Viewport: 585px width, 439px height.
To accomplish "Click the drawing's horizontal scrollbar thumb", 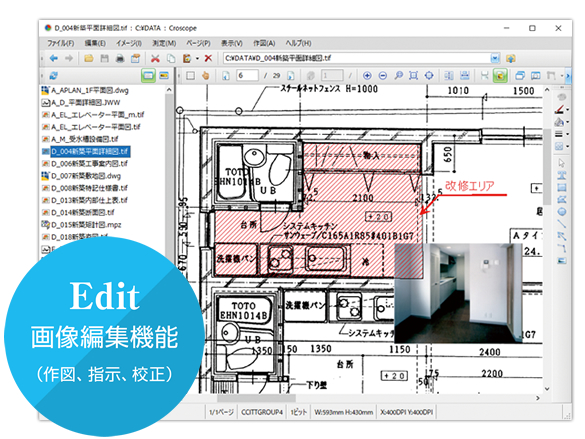I will [x=257, y=398].
